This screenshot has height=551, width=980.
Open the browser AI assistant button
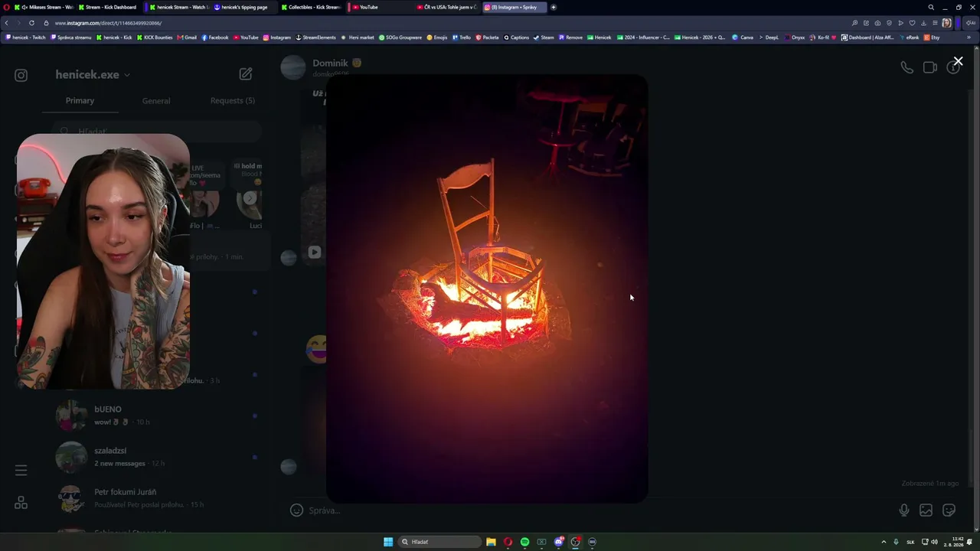point(970,23)
